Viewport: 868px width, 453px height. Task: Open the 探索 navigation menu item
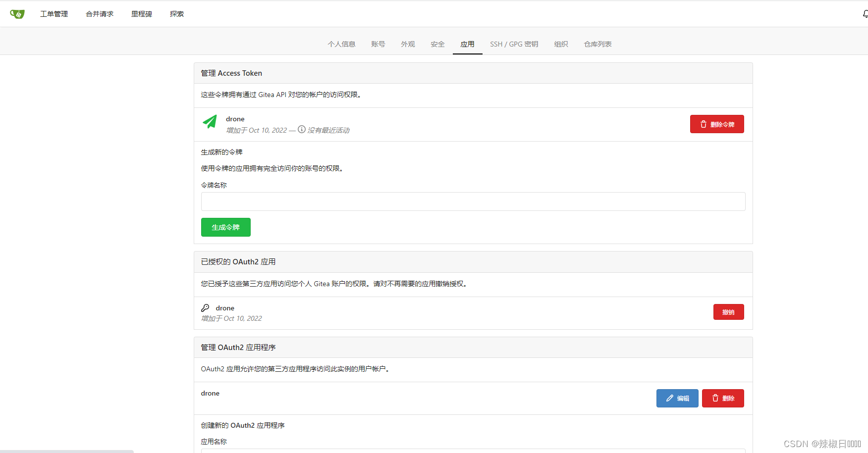(176, 13)
